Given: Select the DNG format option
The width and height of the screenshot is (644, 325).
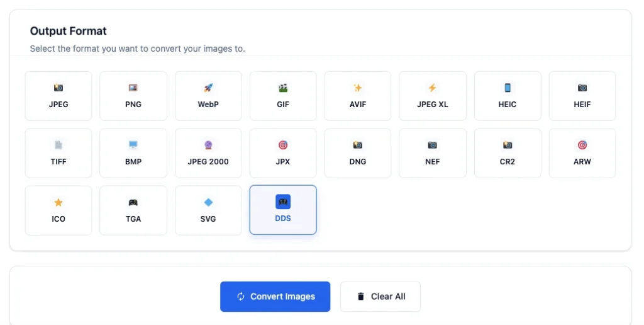Looking at the screenshot, I should pyautogui.click(x=358, y=153).
